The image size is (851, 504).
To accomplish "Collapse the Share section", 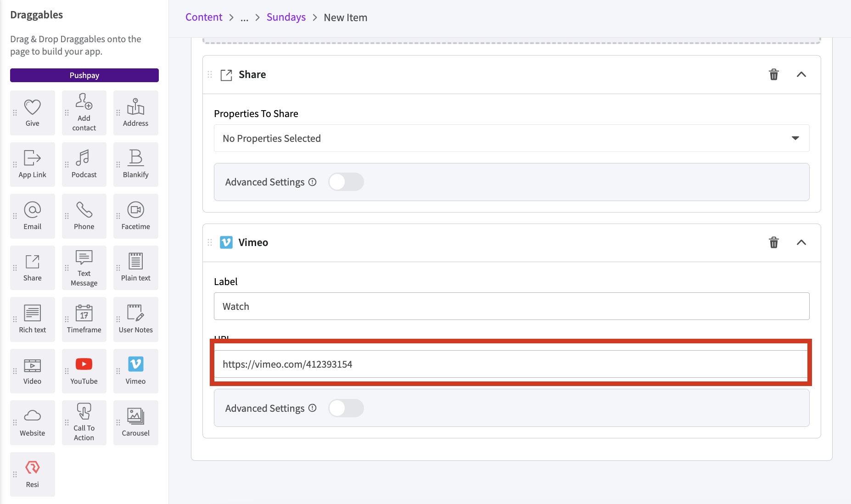I will point(801,74).
